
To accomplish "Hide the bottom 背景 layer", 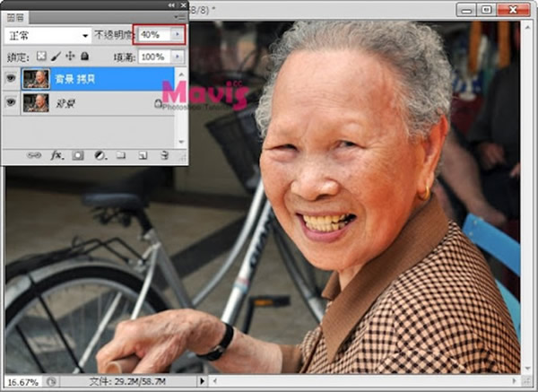I will click(12, 102).
